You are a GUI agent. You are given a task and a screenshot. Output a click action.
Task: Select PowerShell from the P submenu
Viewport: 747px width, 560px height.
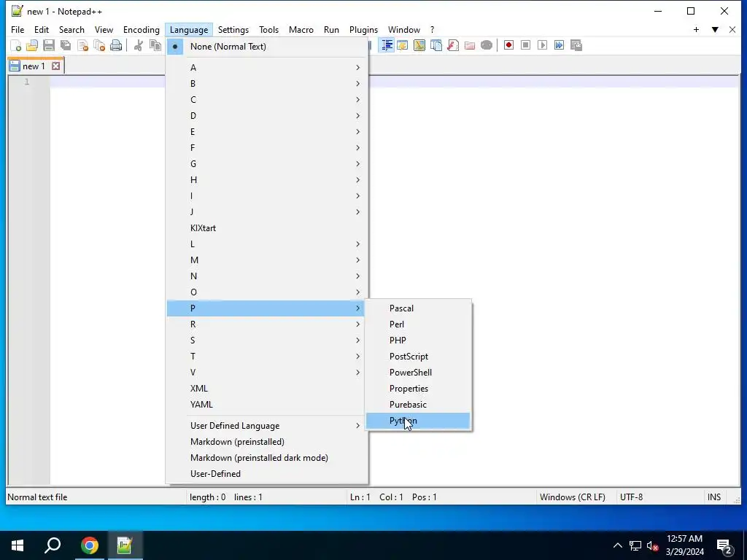[x=418, y=373]
